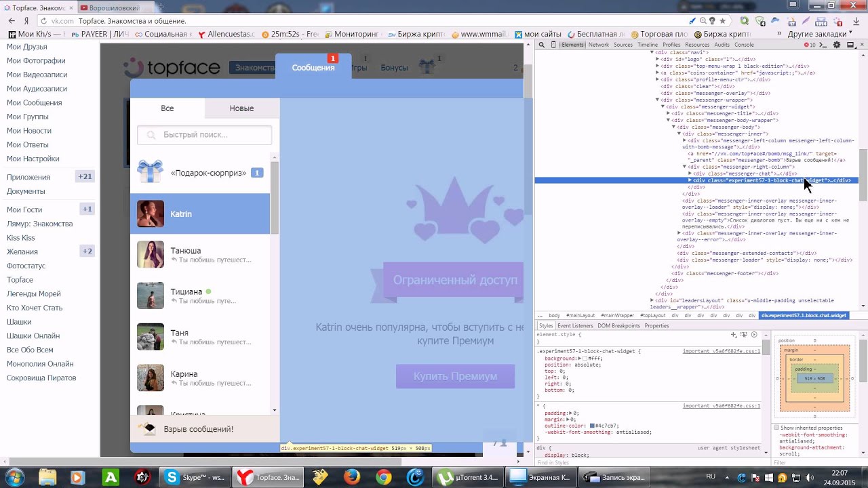Open Приложения in VK sidebar

point(28,177)
